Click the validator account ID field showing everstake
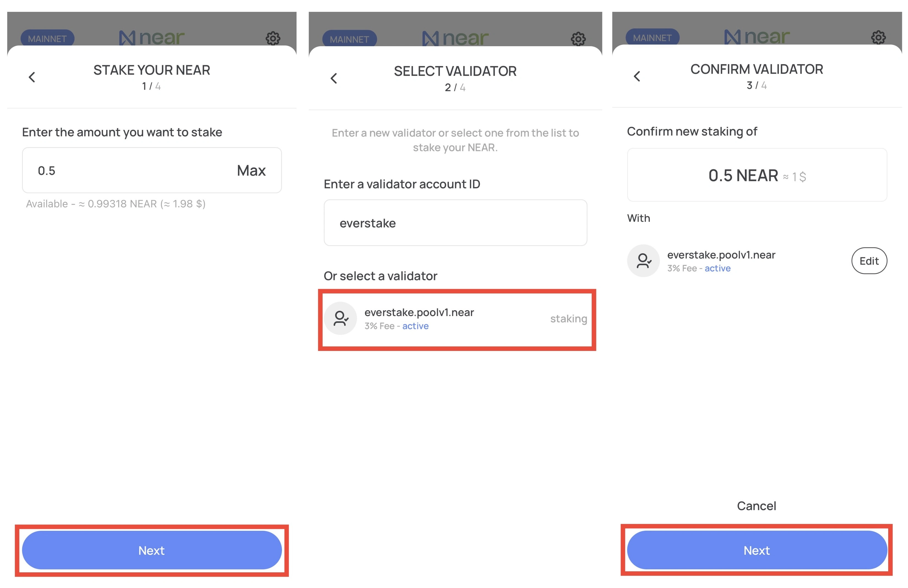Image resolution: width=908 pixels, height=588 pixels. click(x=455, y=223)
